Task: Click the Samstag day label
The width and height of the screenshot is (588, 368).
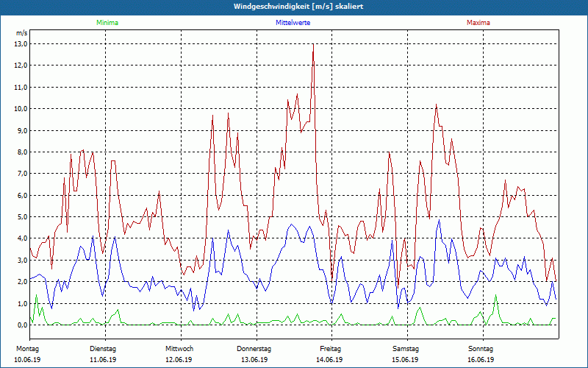Action: click(406, 349)
